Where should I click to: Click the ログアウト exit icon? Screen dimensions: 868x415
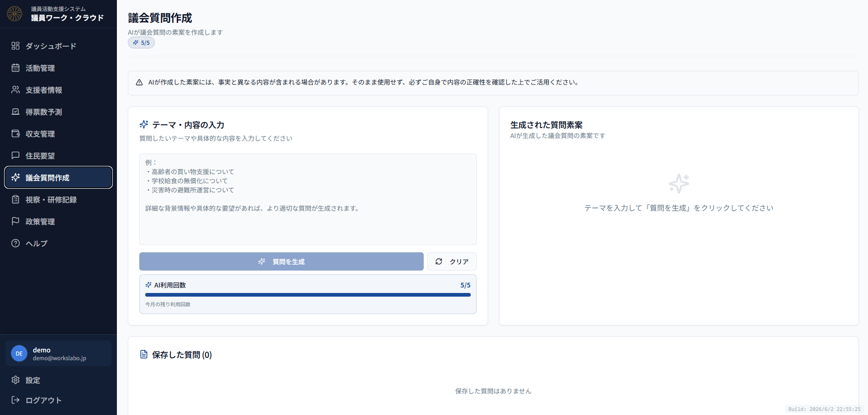(x=16, y=400)
